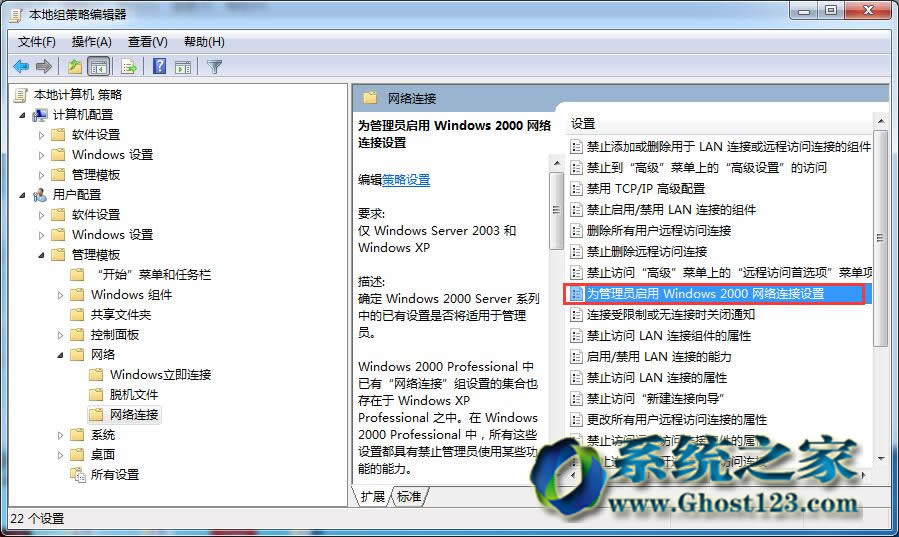Click policy icon beside 禁用 TCP/IP 高级配置
This screenshot has width=899, height=537.
coord(576,189)
